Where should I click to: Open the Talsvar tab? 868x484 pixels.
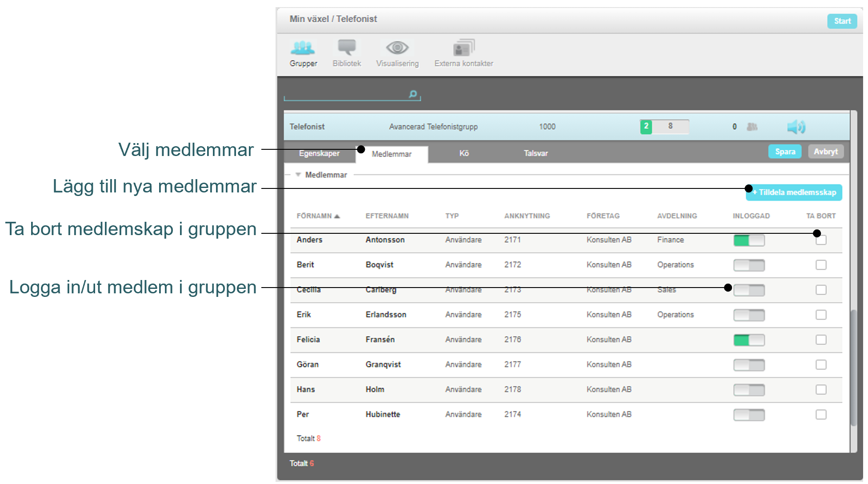coord(536,153)
